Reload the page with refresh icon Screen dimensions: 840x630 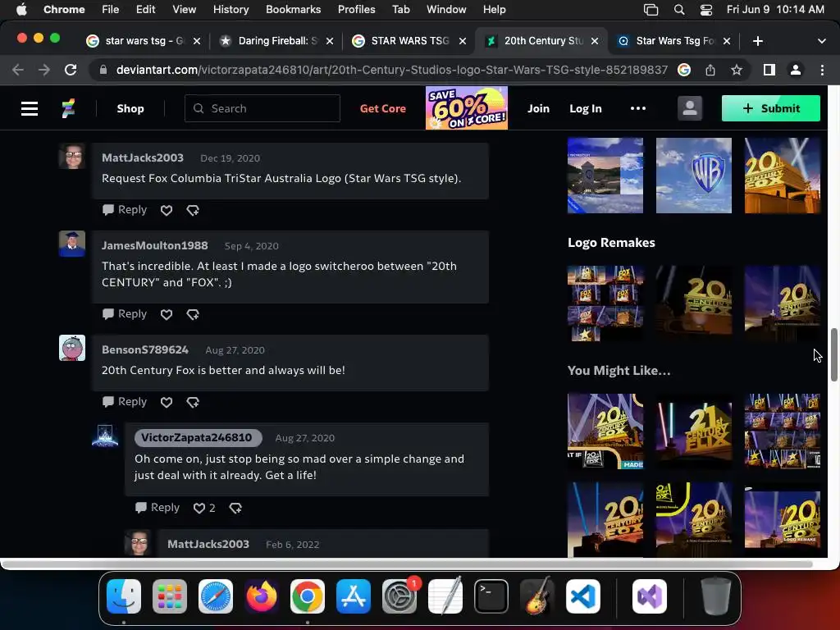tap(71, 70)
